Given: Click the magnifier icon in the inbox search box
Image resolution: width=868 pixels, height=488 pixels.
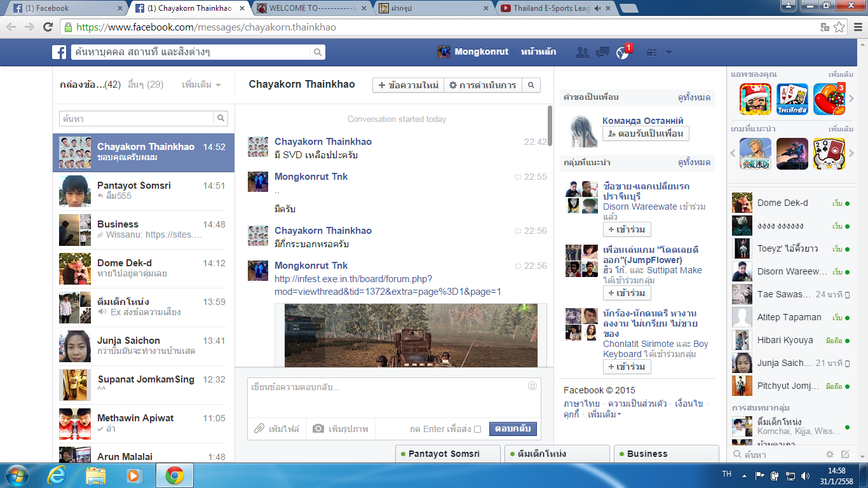Looking at the screenshot, I should (220, 118).
